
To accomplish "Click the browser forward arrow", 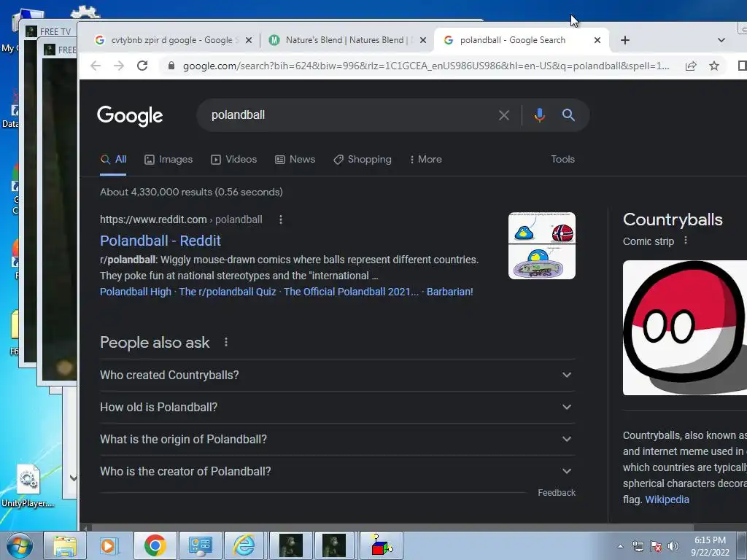I will click(x=119, y=66).
